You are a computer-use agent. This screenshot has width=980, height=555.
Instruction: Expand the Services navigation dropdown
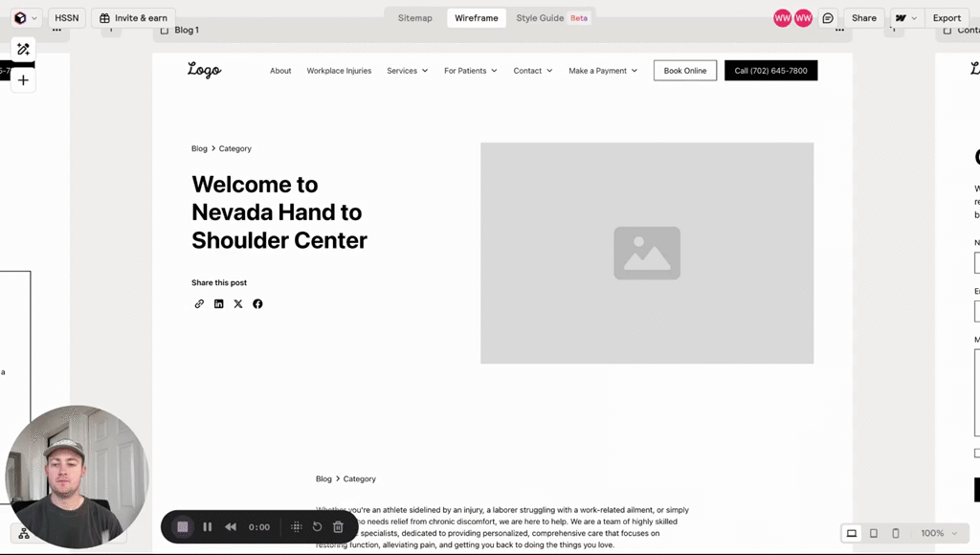tap(407, 71)
